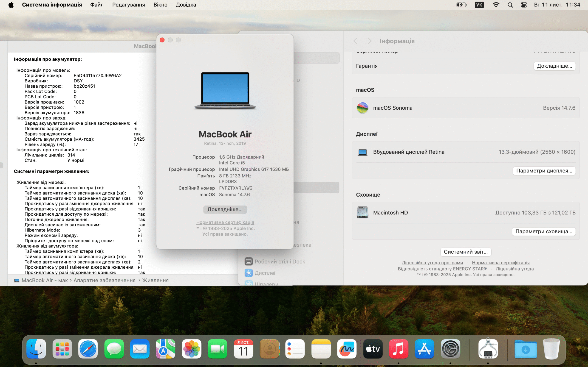Open Ліцензійна угода програми link
Viewport: 588px width, 367px height.
[x=432, y=263]
